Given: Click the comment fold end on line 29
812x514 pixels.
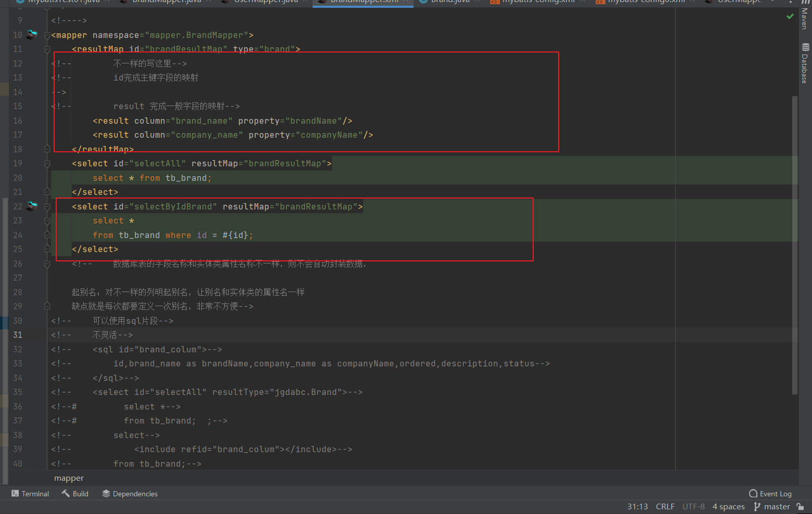Looking at the screenshot, I should (x=47, y=307).
